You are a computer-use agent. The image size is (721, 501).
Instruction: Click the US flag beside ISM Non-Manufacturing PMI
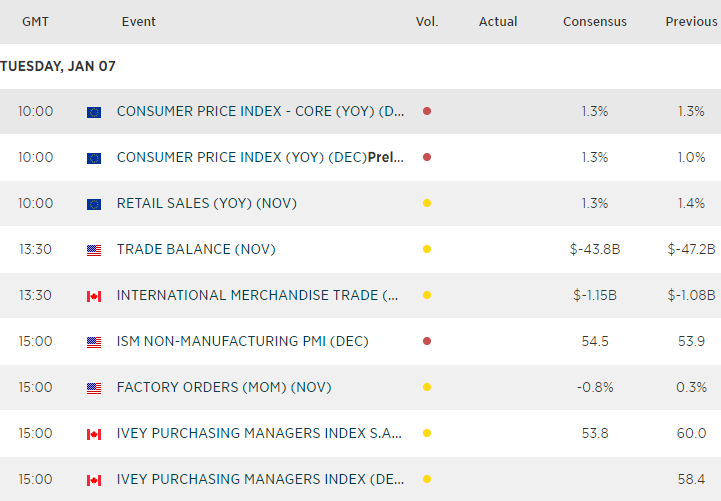pyautogui.click(x=94, y=342)
